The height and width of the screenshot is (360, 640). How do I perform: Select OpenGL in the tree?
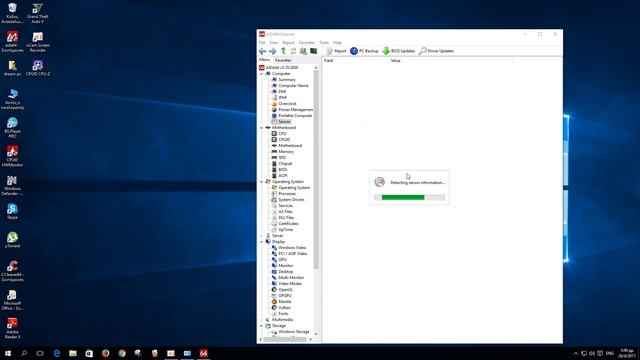coord(285,289)
